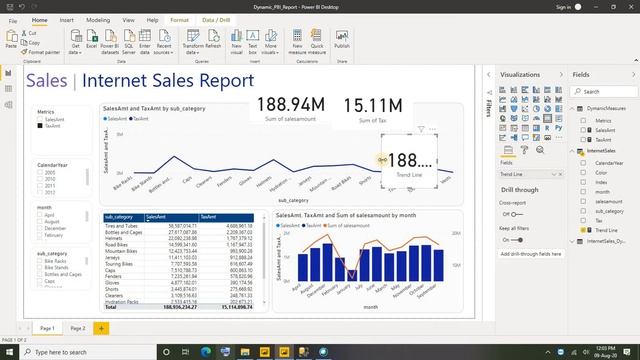640x360 pixels.
Task: Add a new report page
Action: tap(101, 328)
